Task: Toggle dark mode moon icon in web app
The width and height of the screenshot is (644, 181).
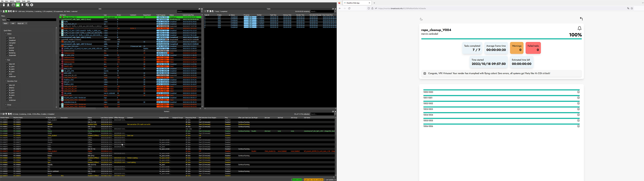Action: 421,19
